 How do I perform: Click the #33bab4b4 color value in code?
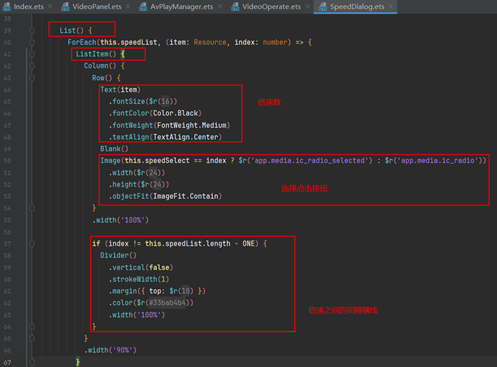tap(167, 303)
